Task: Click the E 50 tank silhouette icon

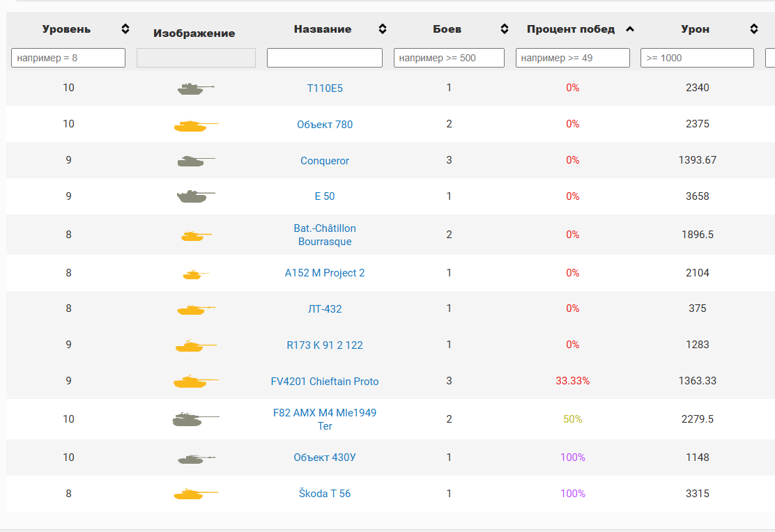Action: coord(196,196)
